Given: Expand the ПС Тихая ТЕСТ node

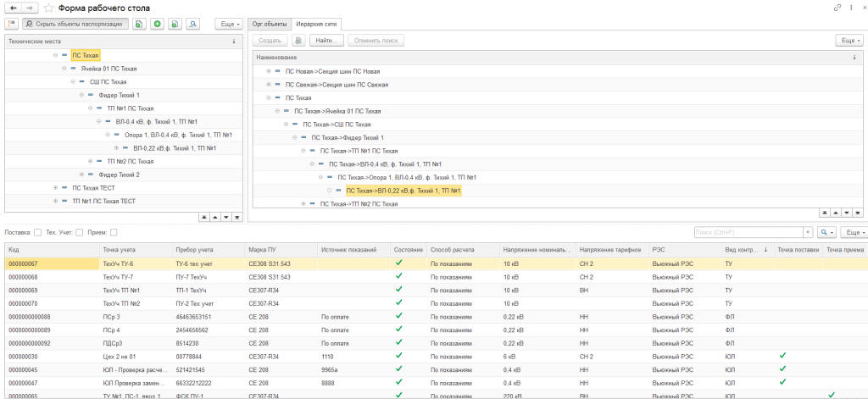Looking at the screenshot, I should coord(54,187).
